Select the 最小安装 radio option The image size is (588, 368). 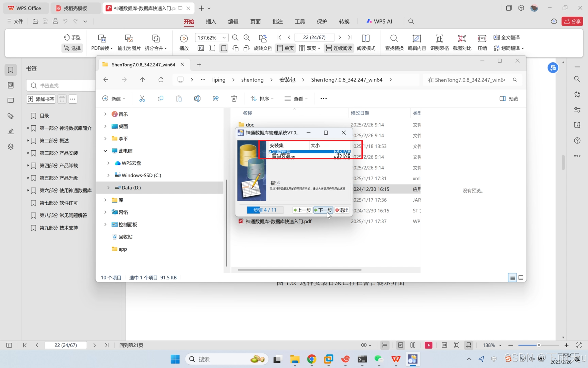(270, 155)
